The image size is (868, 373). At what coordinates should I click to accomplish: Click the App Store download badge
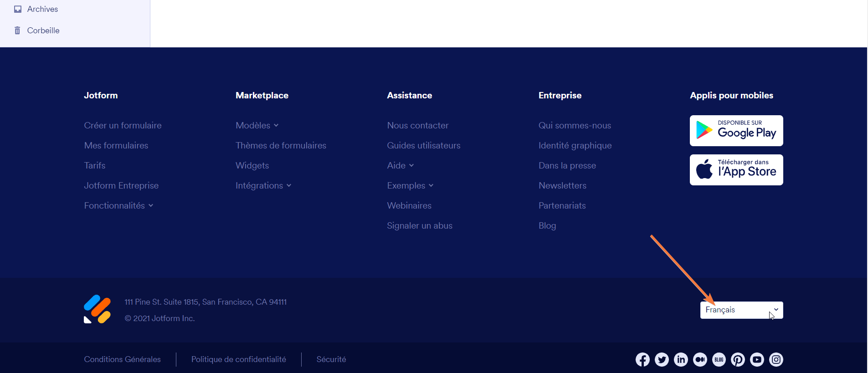(x=736, y=170)
